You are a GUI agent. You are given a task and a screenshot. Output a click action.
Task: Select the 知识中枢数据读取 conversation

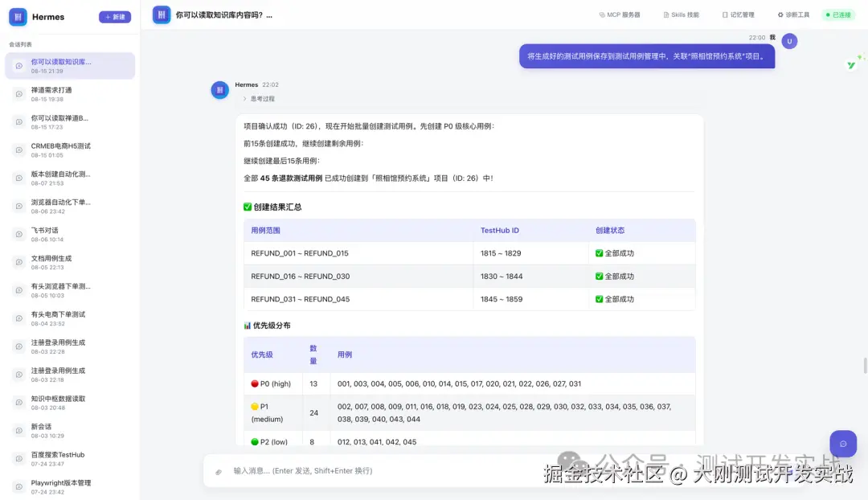click(x=70, y=403)
